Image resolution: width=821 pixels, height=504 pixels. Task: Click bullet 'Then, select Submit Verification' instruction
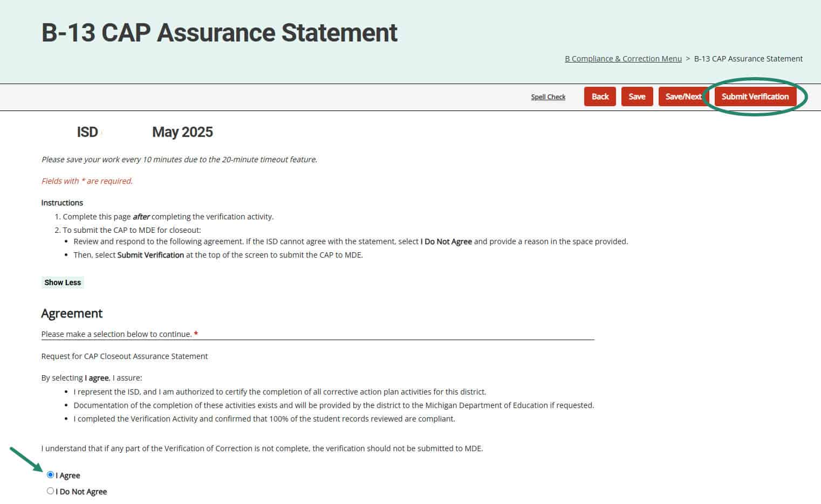218,255
